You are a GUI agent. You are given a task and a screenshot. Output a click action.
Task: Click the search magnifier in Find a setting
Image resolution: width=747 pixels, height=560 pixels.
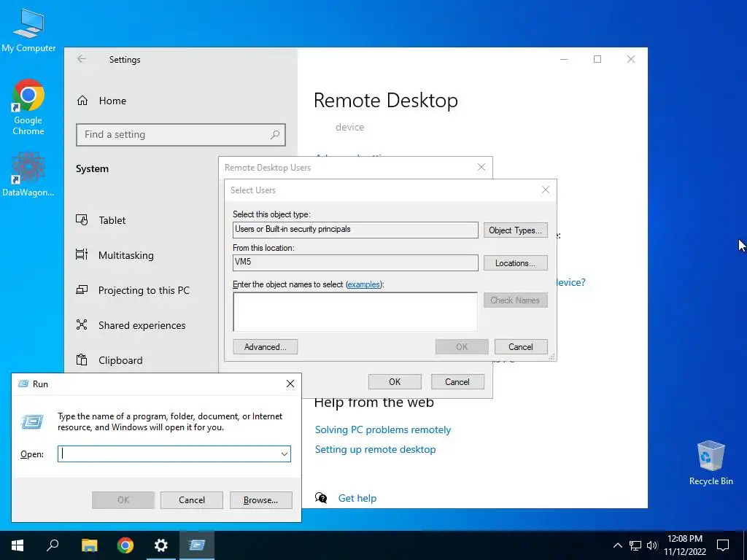tap(275, 135)
